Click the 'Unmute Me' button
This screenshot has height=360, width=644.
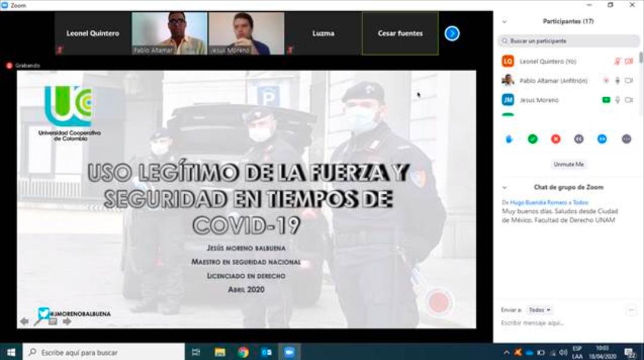click(568, 164)
